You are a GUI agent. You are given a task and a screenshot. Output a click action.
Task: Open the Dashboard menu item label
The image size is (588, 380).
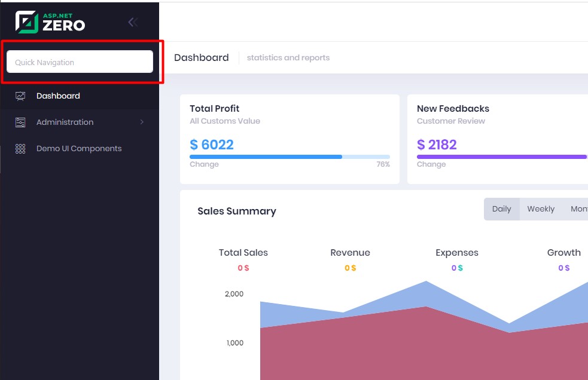[x=58, y=96]
